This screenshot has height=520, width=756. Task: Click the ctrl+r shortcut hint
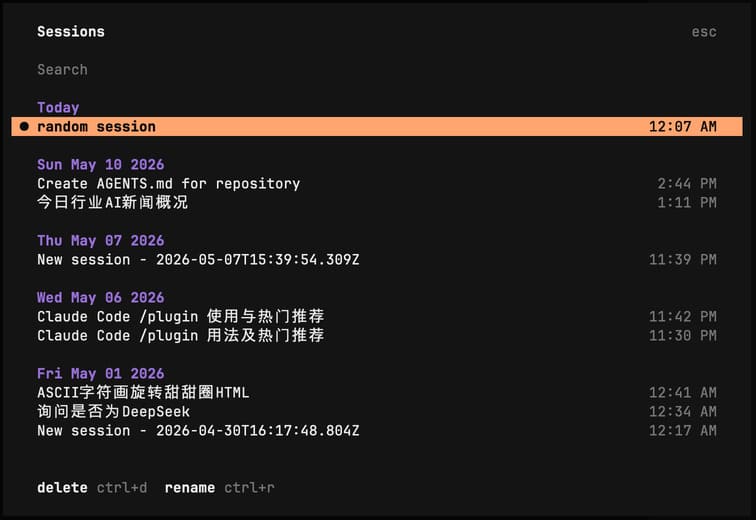[249, 487]
